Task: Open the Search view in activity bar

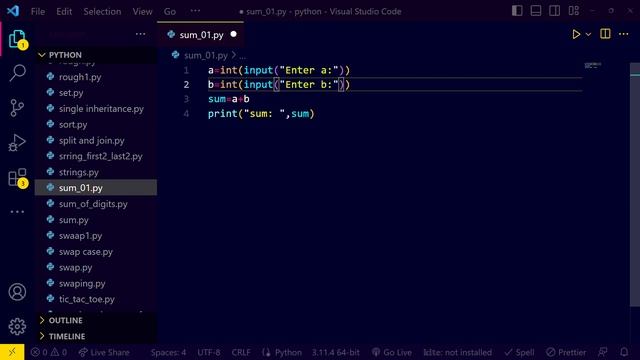Action: [17, 73]
